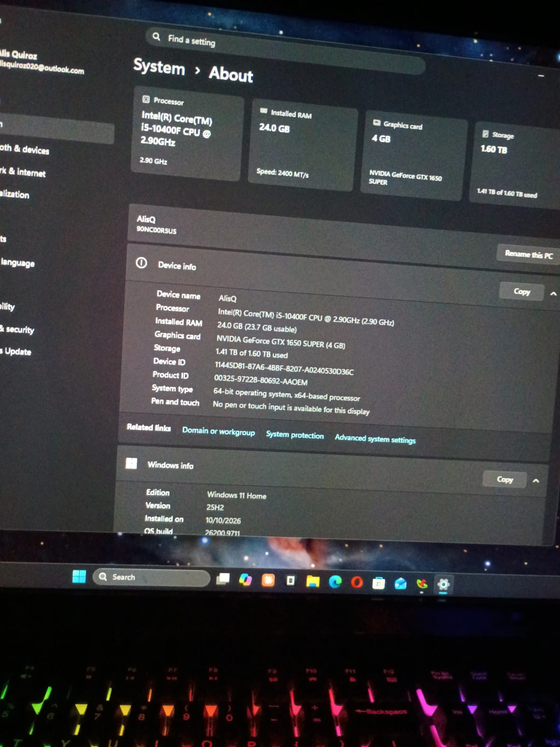Open the white square app in taskbar
Image resolution: width=560 pixels, height=747 pixels.
pos(290,580)
